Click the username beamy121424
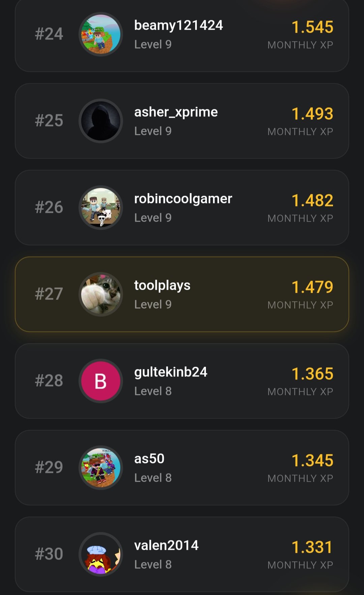This screenshot has height=595, width=364. click(178, 25)
